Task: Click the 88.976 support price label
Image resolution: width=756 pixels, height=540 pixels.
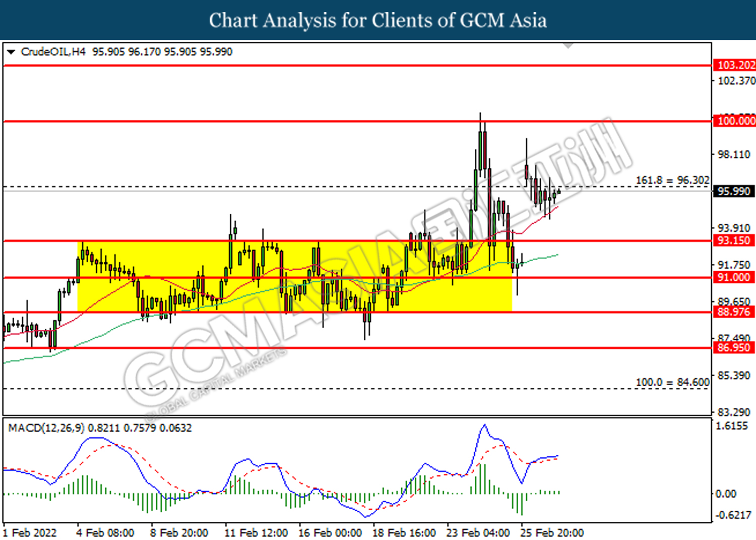Action: (x=734, y=312)
